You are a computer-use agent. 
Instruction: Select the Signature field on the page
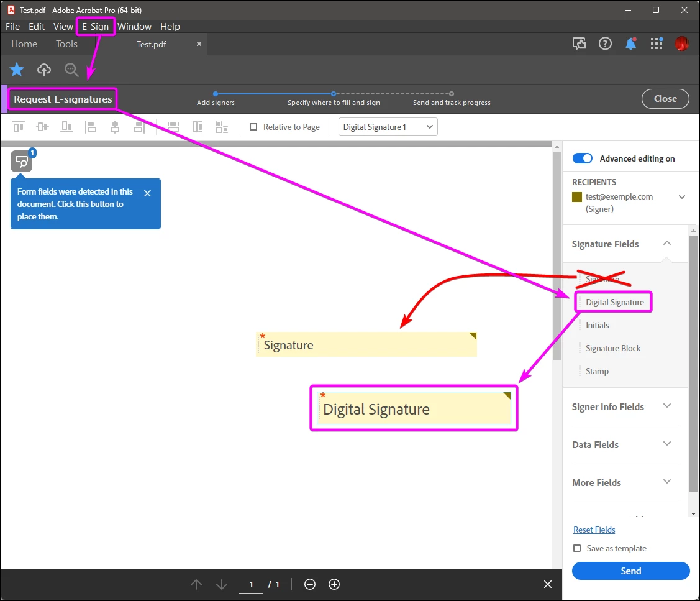[366, 344]
